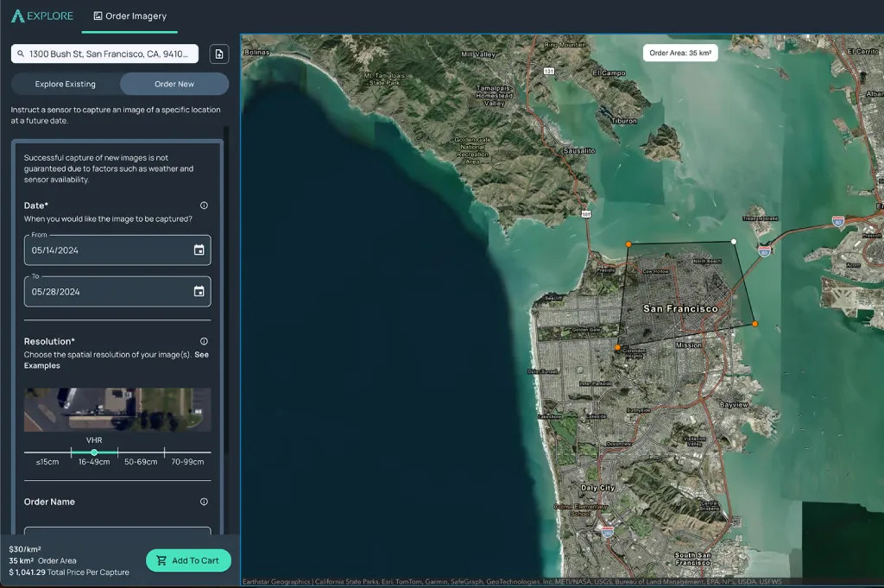Click the Mission map label

(688, 345)
